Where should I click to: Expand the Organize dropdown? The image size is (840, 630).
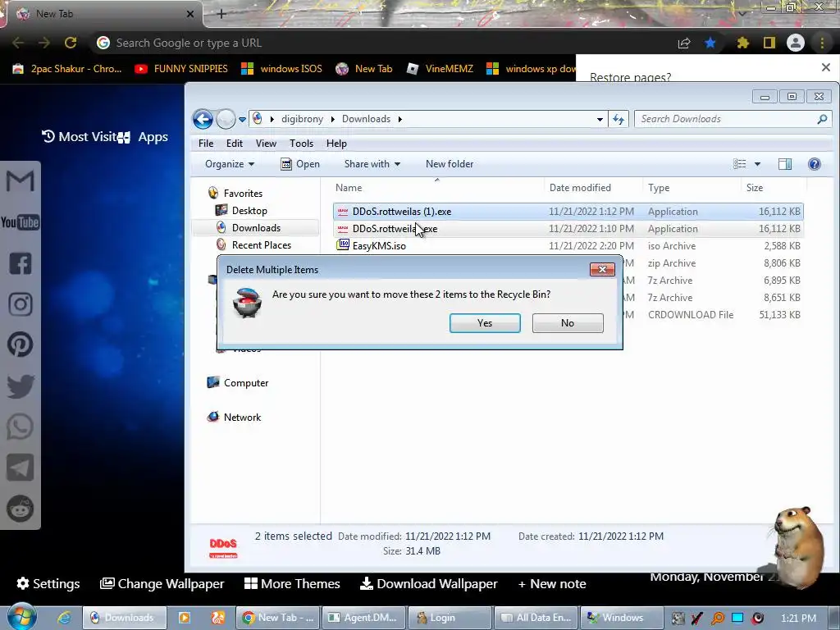pos(230,164)
